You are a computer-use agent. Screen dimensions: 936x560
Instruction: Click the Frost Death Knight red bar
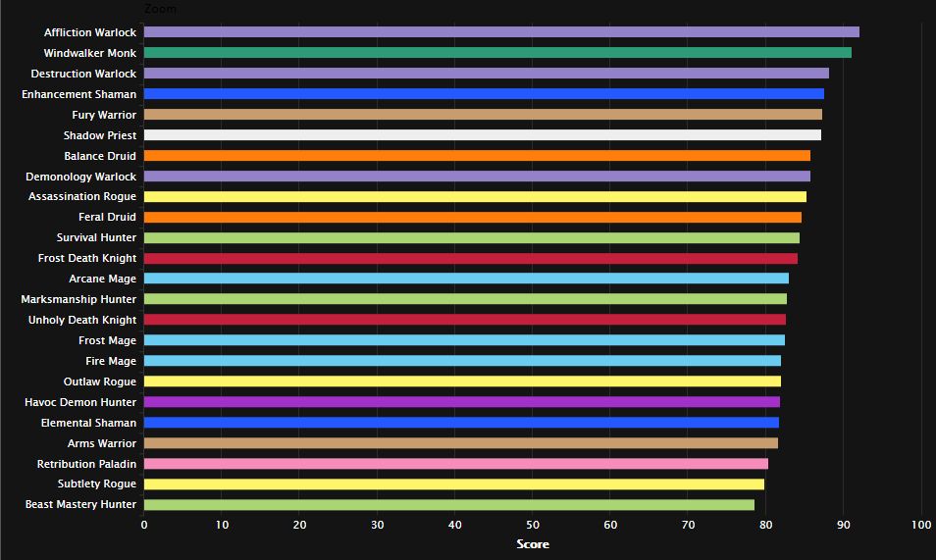(x=470, y=259)
